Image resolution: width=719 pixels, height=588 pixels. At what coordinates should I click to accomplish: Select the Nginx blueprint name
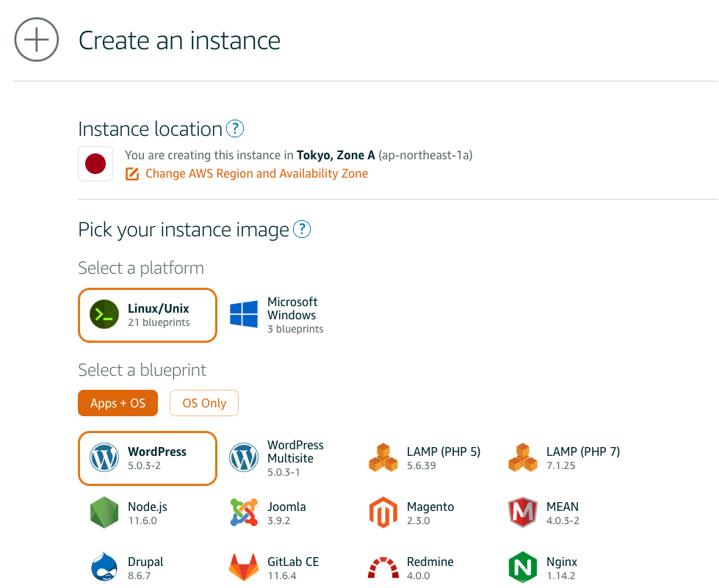[x=562, y=562]
